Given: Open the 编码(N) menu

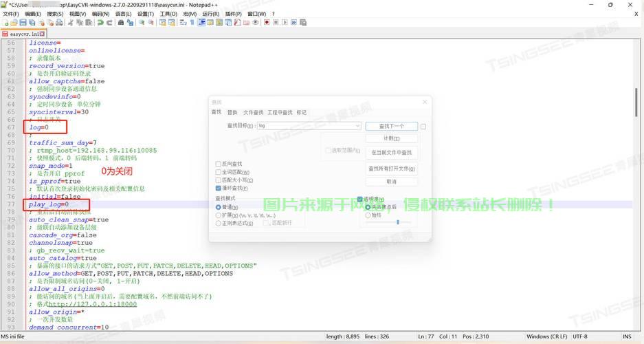Looking at the screenshot, I should (100, 14).
